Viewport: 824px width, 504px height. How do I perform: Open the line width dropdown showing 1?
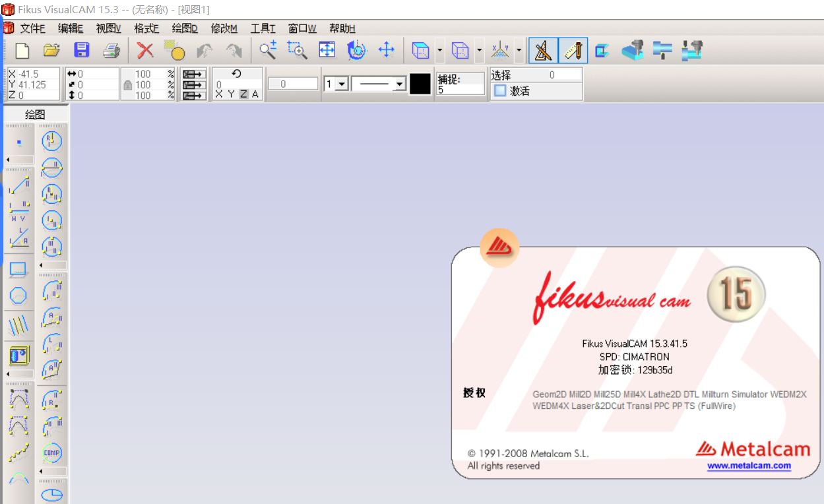pyautogui.click(x=341, y=84)
